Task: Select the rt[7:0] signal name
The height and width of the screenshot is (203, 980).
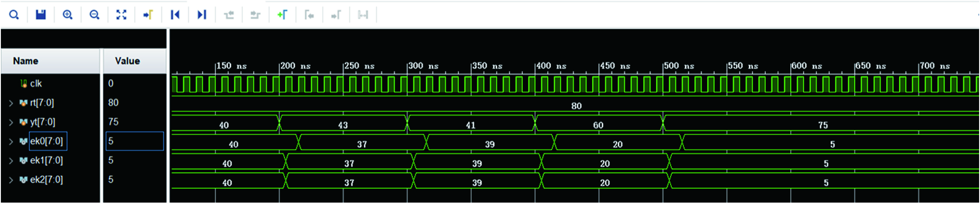Action: point(42,103)
